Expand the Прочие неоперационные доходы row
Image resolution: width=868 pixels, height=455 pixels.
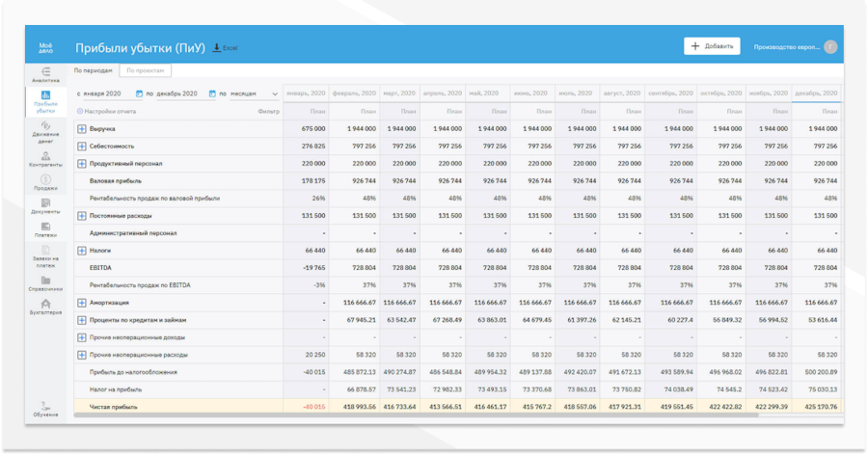coord(81,337)
